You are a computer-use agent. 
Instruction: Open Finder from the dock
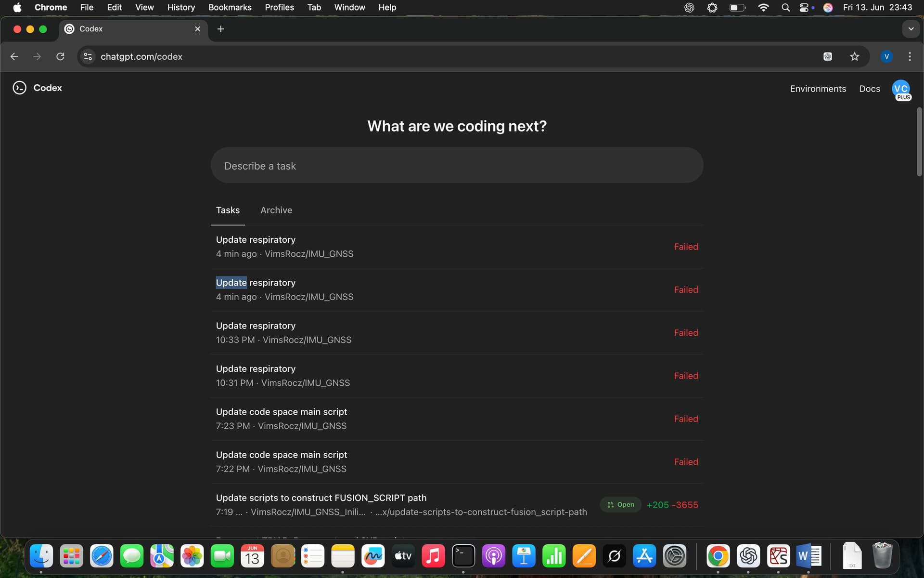click(x=41, y=556)
